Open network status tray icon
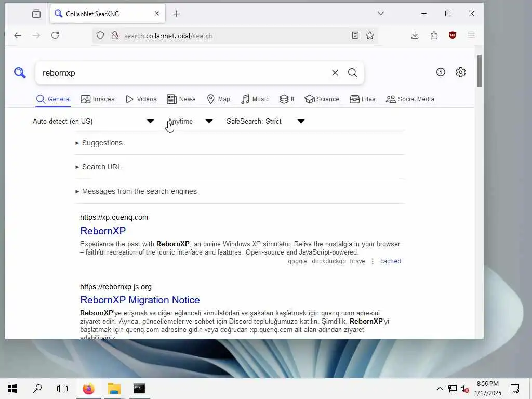The height and width of the screenshot is (399, 532). pyautogui.click(x=453, y=389)
